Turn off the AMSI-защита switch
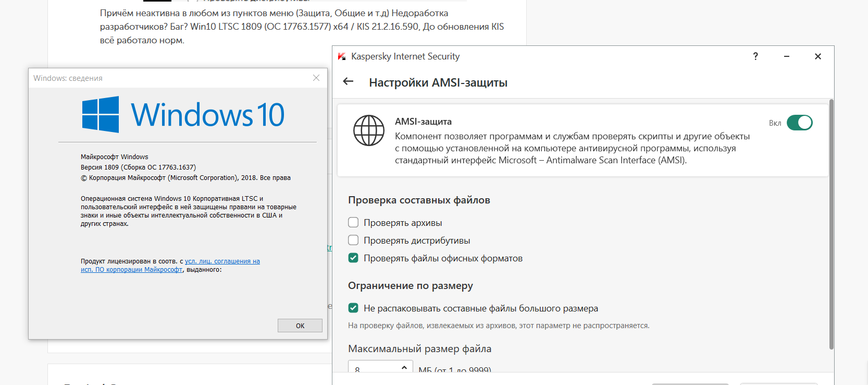868x385 pixels. coord(800,123)
